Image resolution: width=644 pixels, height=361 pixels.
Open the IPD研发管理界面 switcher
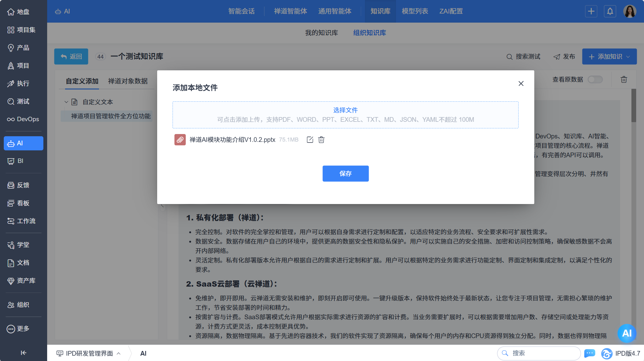pyautogui.click(x=89, y=353)
